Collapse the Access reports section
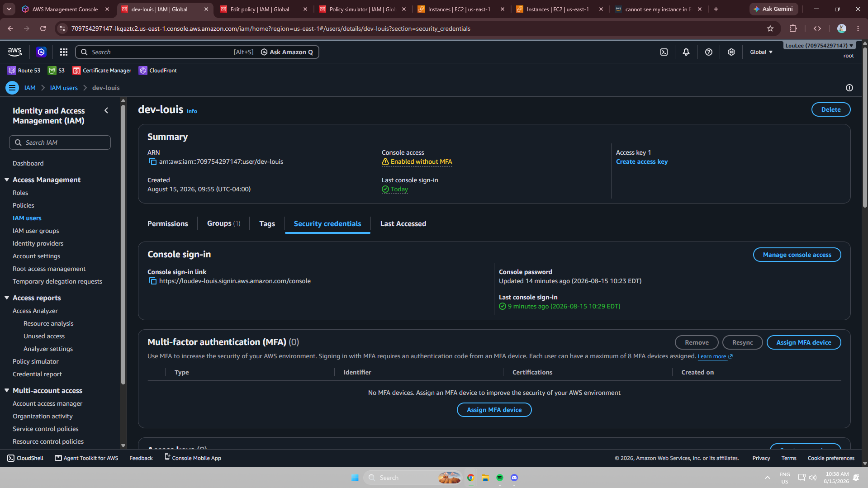The height and width of the screenshot is (488, 868). tap(7, 298)
